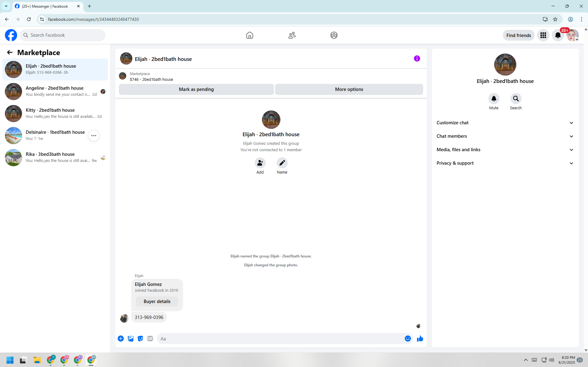Click More options button

(x=349, y=89)
